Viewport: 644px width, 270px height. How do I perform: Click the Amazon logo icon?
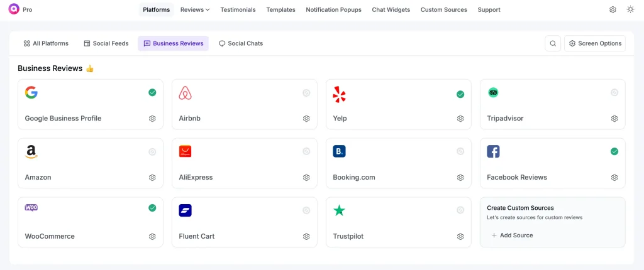[31, 152]
